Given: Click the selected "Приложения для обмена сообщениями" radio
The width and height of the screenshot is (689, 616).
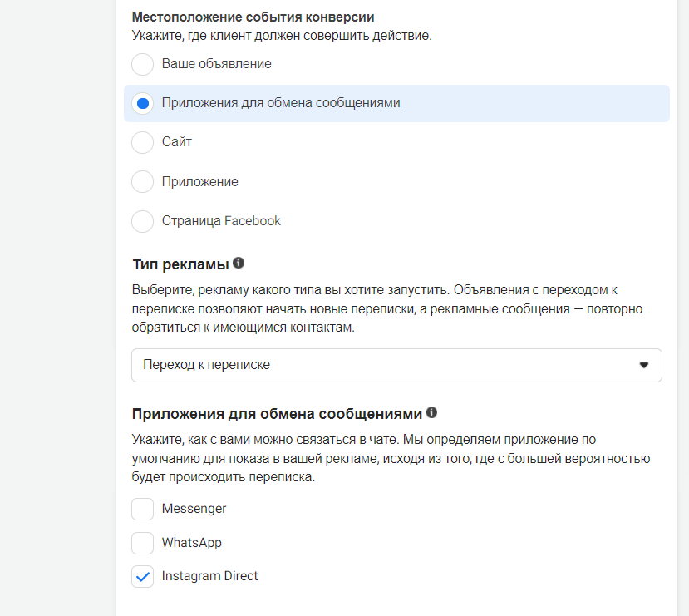Looking at the screenshot, I should click(142, 103).
